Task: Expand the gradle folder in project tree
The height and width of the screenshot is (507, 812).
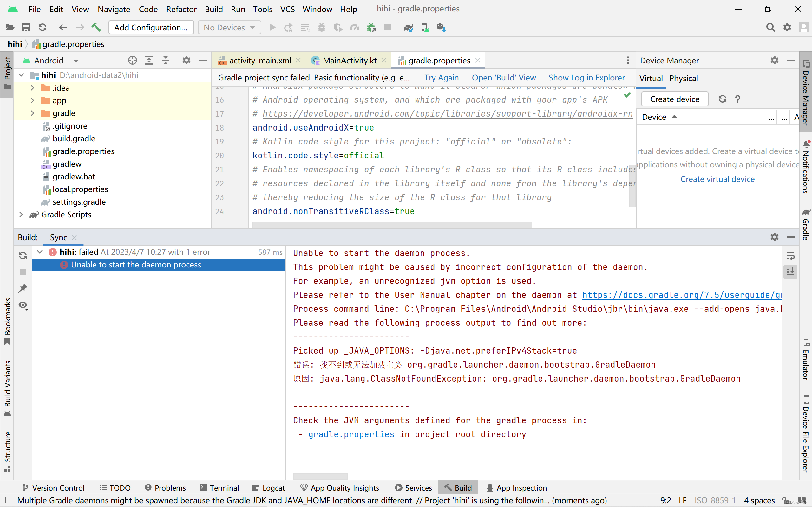Action: point(33,113)
